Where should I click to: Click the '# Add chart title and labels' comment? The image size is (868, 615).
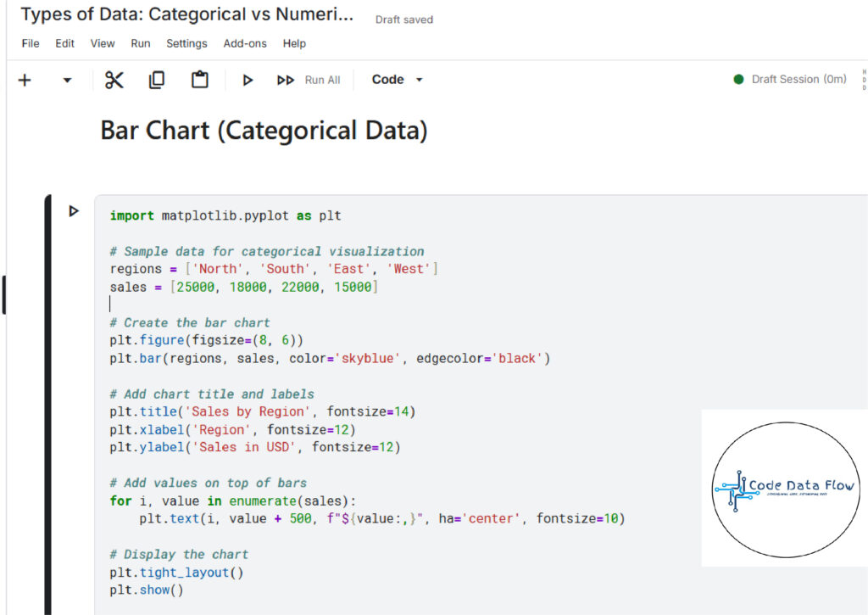212,394
